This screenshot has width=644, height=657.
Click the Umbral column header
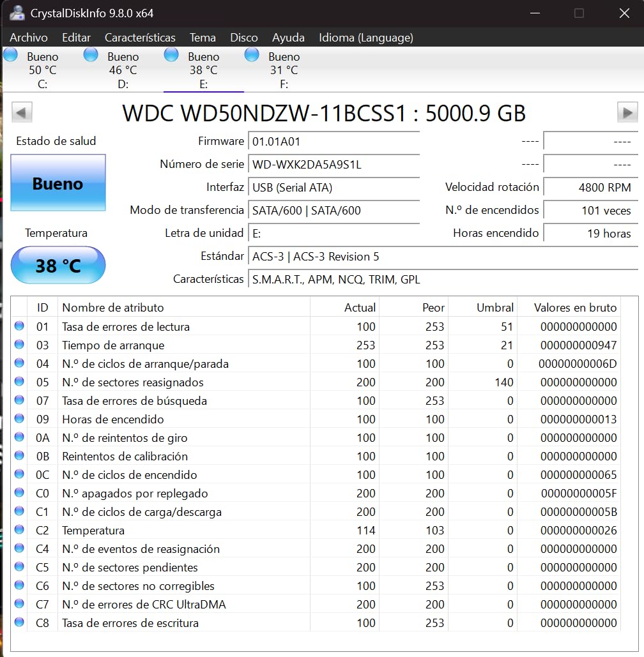click(x=482, y=308)
